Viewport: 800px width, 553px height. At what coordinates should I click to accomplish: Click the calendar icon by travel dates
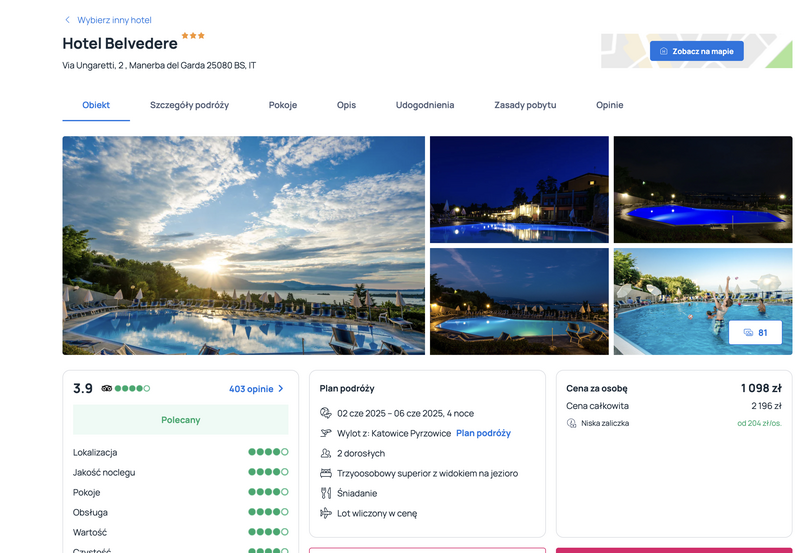[326, 413]
